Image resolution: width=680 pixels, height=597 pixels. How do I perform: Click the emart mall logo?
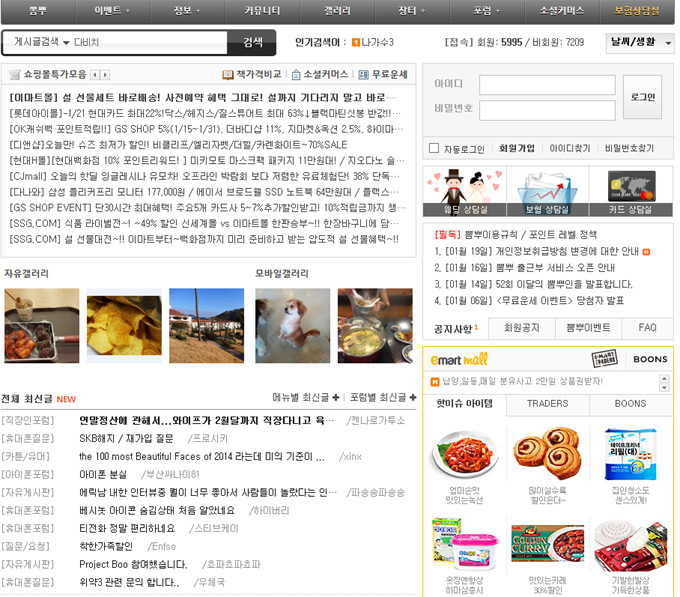pyautogui.click(x=459, y=359)
